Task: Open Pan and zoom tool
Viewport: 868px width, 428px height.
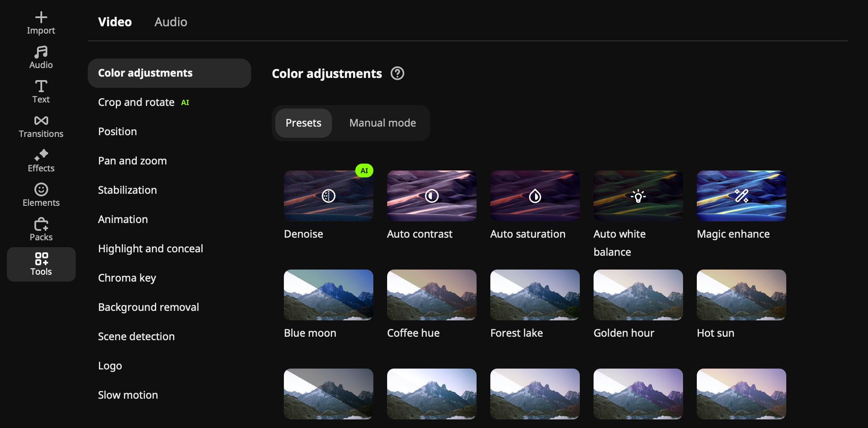Action: 169,161
